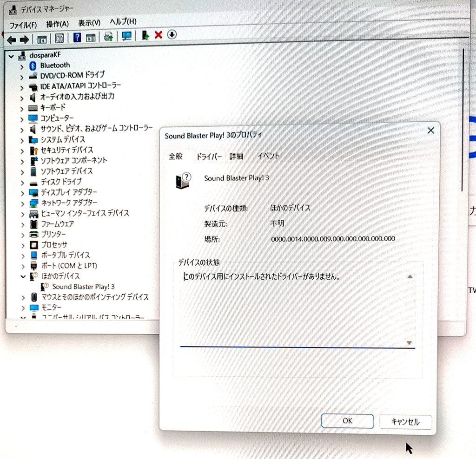Click the キーボード keyboard icon
Image resolution: width=476 pixels, height=459 pixels.
[x=33, y=108]
